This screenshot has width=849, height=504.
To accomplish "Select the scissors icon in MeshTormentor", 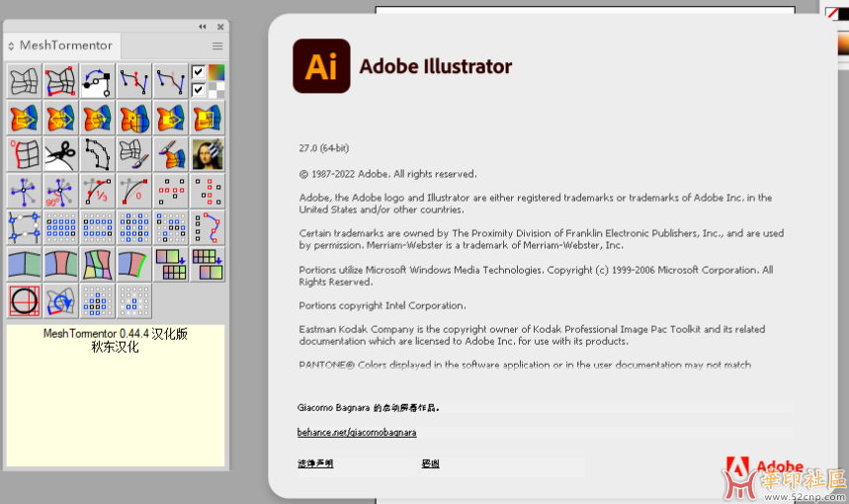I will point(60,154).
